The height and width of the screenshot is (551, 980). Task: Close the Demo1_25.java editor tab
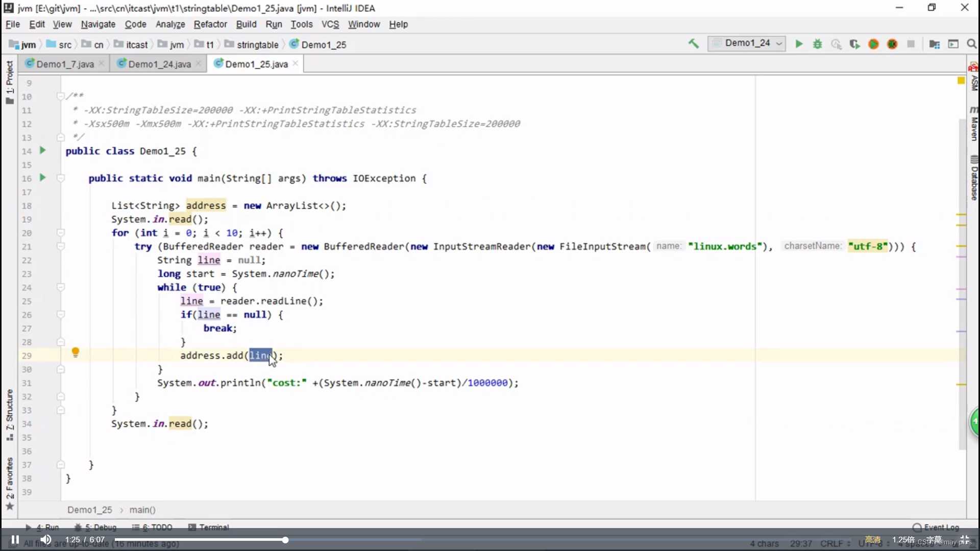(296, 63)
